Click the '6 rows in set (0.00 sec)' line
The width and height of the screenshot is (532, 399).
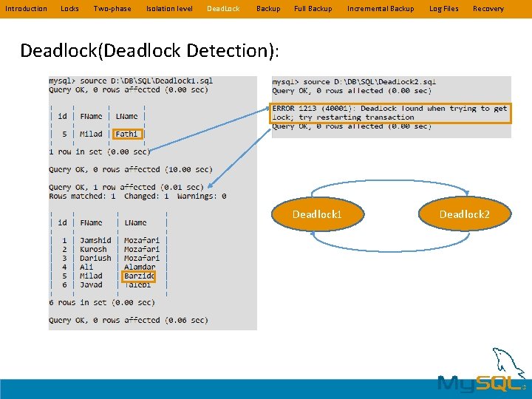tap(102, 303)
